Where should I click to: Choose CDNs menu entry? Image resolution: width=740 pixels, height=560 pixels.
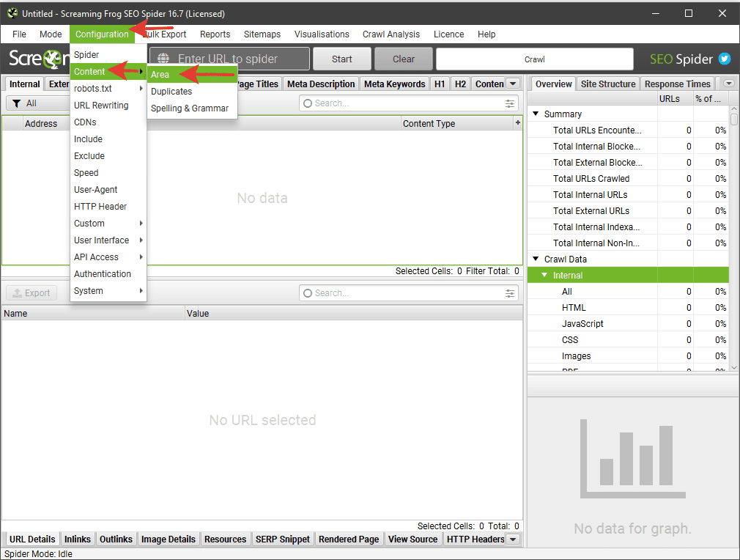click(x=108, y=122)
